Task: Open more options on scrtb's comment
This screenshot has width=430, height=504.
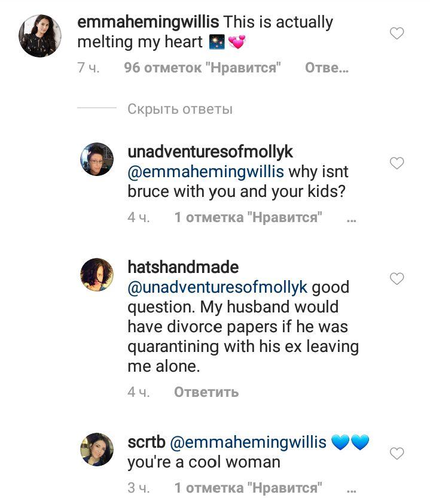Action: pos(351,488)
